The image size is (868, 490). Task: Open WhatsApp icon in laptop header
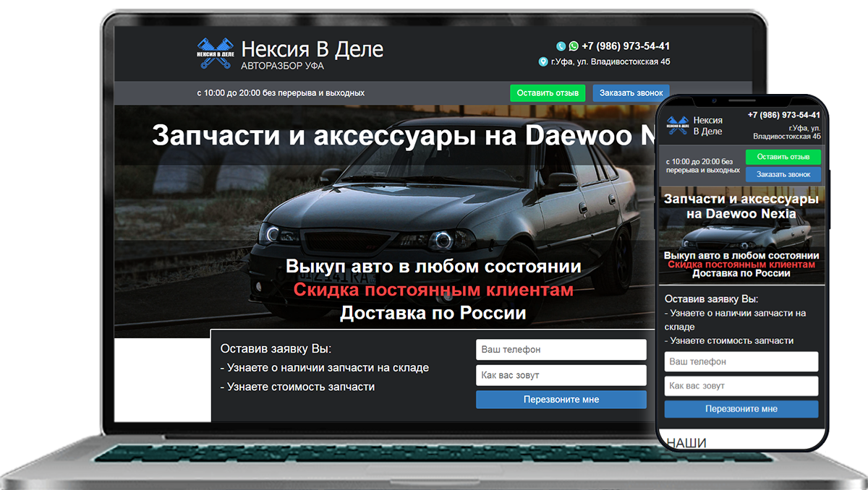[x=574, y=46]
